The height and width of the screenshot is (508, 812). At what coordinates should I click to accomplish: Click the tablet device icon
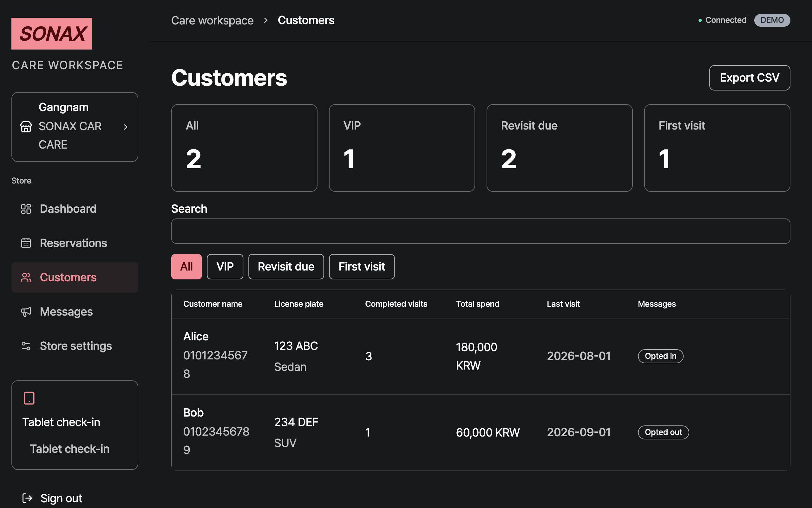click(29, 398)
